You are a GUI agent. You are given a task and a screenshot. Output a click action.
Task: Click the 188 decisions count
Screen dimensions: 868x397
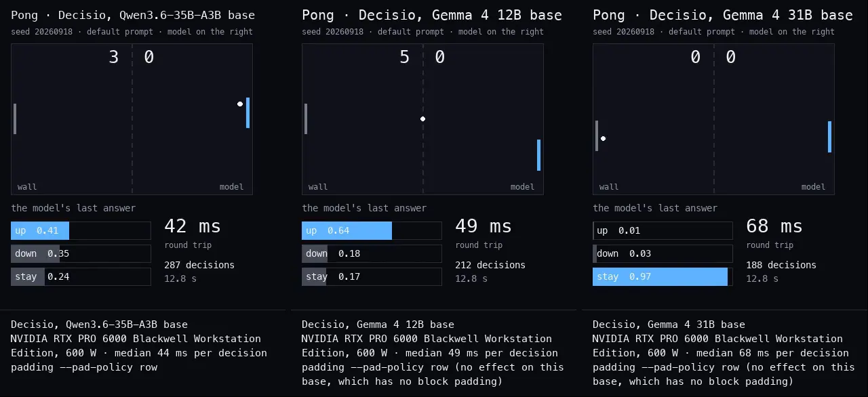click(781, 265)
